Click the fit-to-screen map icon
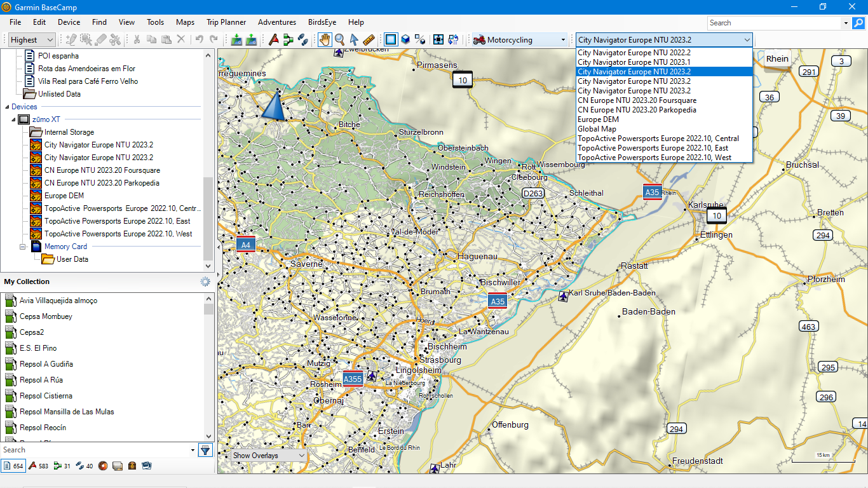 click(438, 39)
